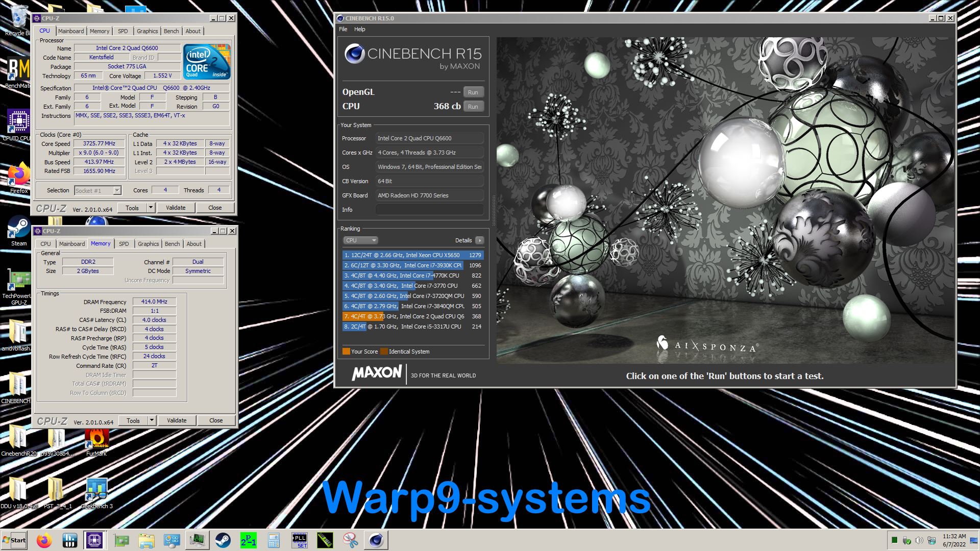Open the CPU ranking dropdown in Cinebench

tap(360, 240)
